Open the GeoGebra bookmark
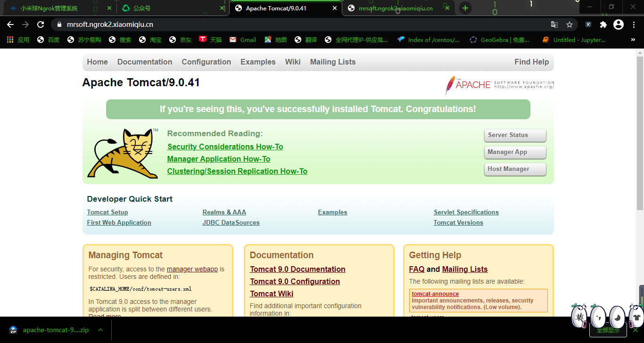This screenshot has height=343, width=644. point(500,40)
